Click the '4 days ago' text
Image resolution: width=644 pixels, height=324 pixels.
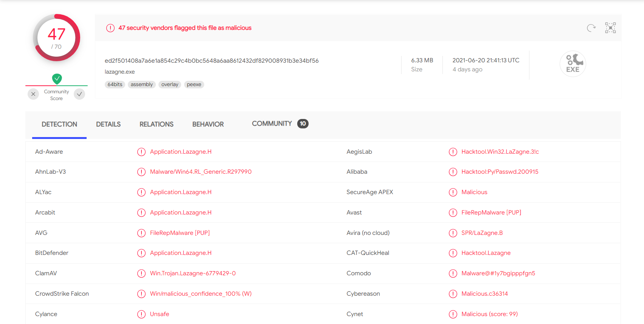(x=467, y=69)
